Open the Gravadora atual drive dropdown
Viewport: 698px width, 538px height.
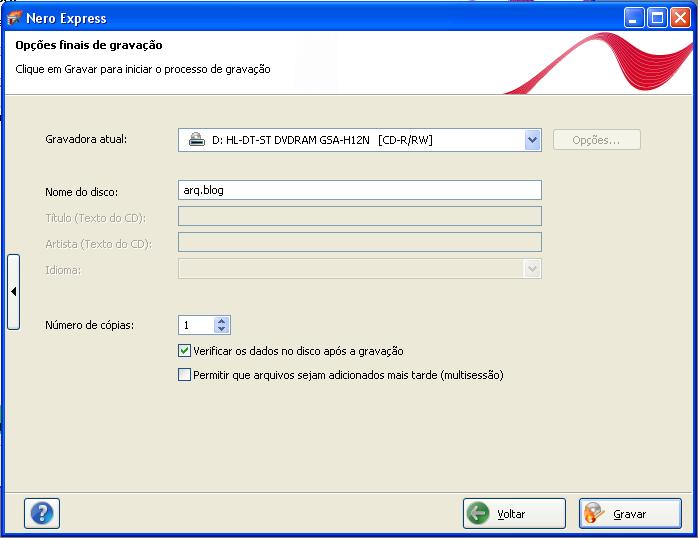[532, 140]
